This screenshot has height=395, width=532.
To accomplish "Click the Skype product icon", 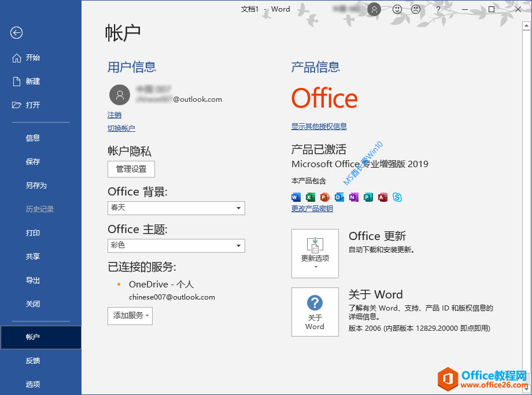I will click(x=397, y=197).
